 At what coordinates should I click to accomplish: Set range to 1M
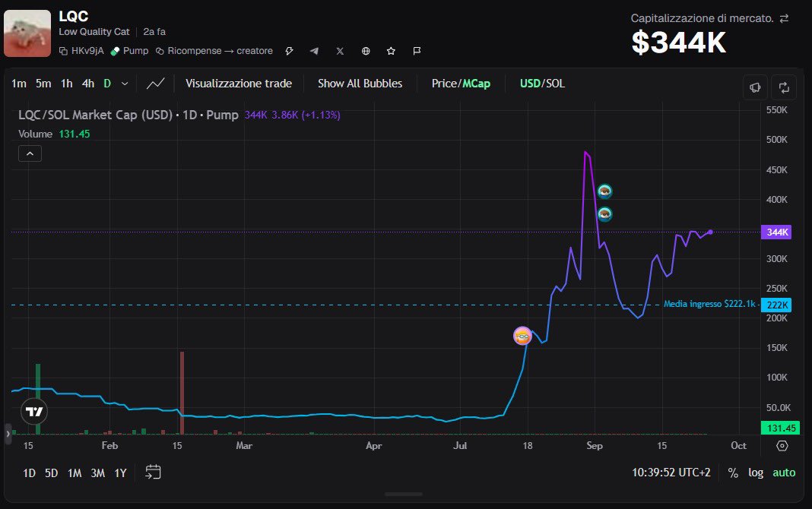(x=75, y=473)
